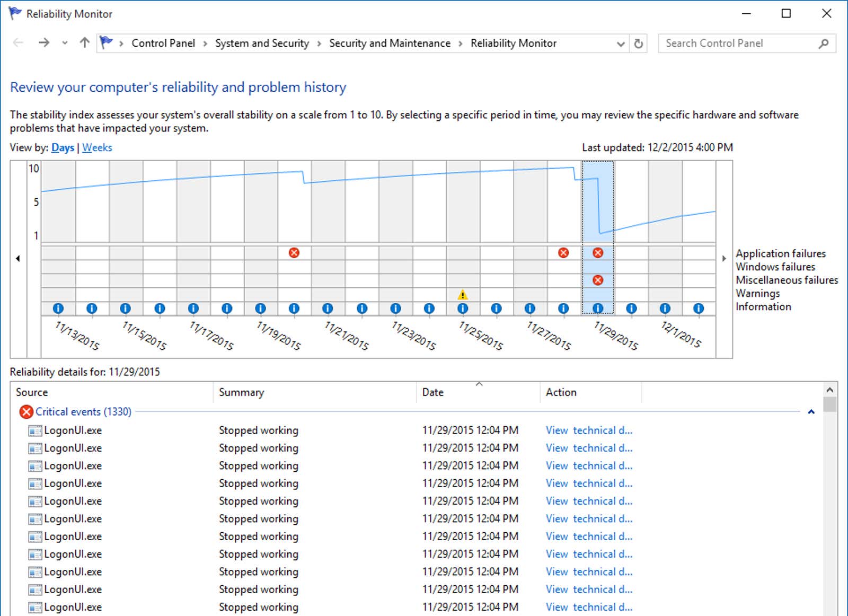This screenshot has height=616, width=848.
Task: Click System and Security in the breadcrumb
Action: [x=262, y=43]
